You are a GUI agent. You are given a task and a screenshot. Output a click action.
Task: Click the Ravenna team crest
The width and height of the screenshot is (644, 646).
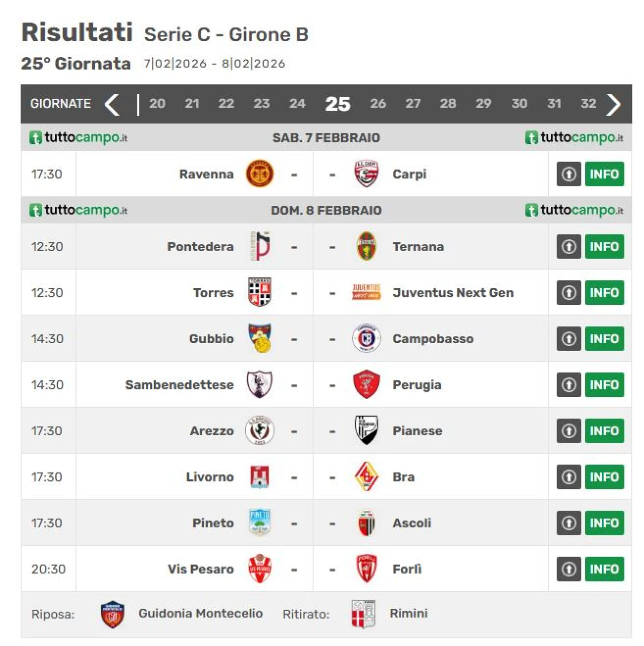point(260,174)
